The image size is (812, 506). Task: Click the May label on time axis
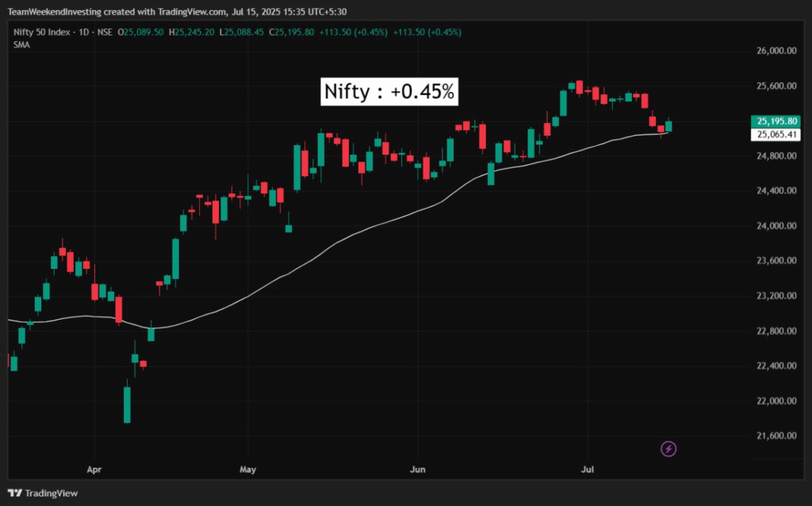(x=247, y=470)
